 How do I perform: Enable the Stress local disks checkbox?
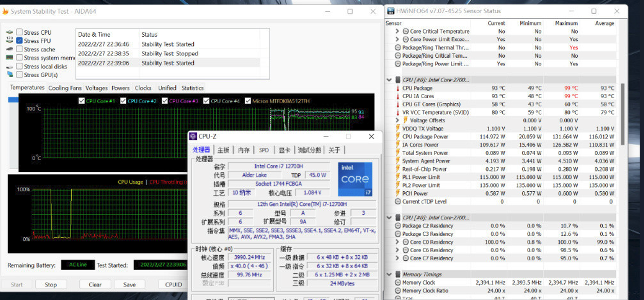pos(19,66)
